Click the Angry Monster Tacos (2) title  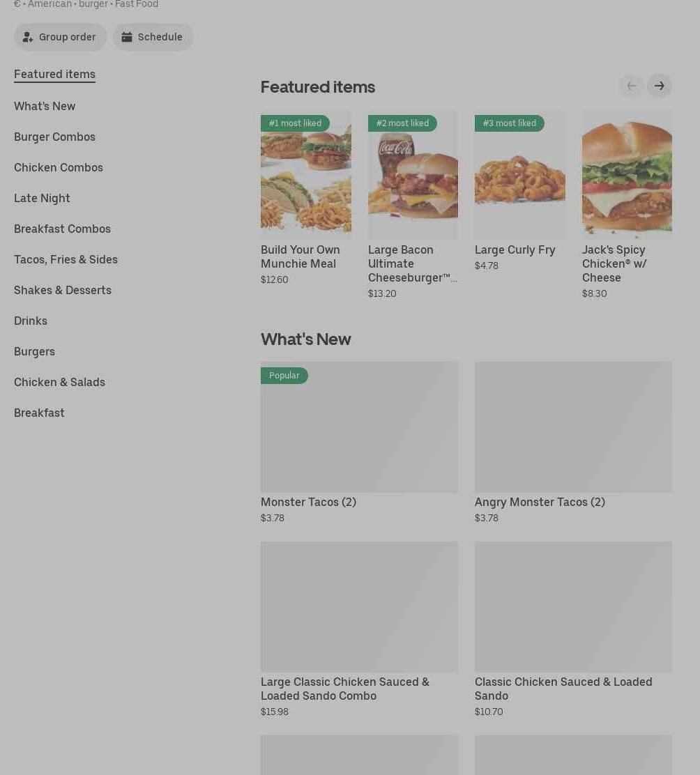pyautogui.click(x=540, y=502)
